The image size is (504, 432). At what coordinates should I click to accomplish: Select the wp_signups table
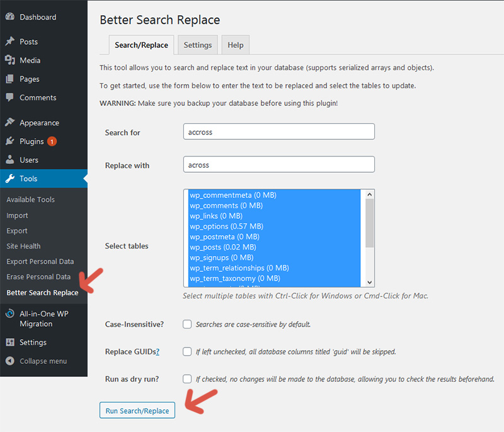coord(274,257)
